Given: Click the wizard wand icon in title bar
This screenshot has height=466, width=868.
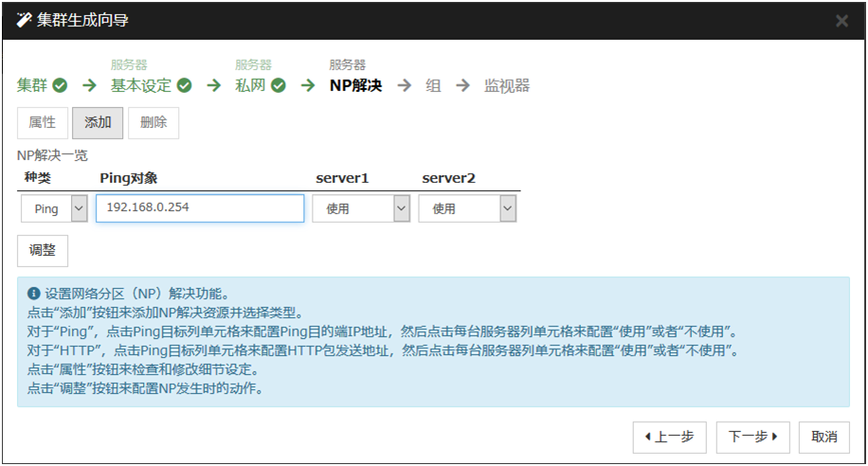Looking at the screenshot, I should pyautogui.click(x=25, y=20).
